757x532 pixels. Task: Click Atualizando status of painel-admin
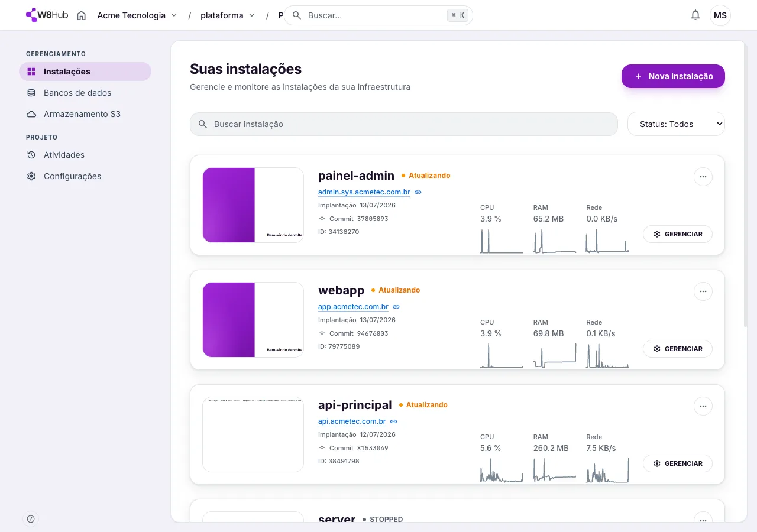[x=426, y=176]
